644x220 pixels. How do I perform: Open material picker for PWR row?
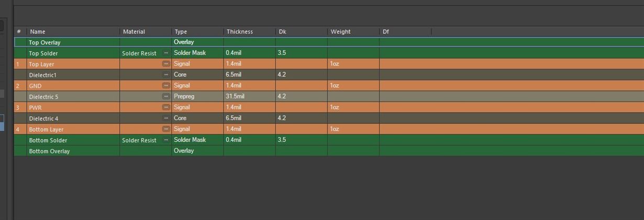166,107
